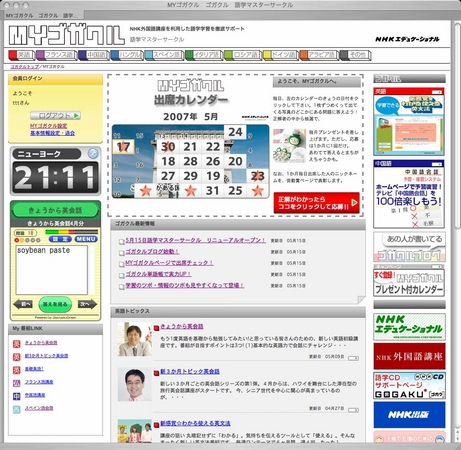Open the その他 language tab
This screenshot has height=450, width=461.
point(355,55)
